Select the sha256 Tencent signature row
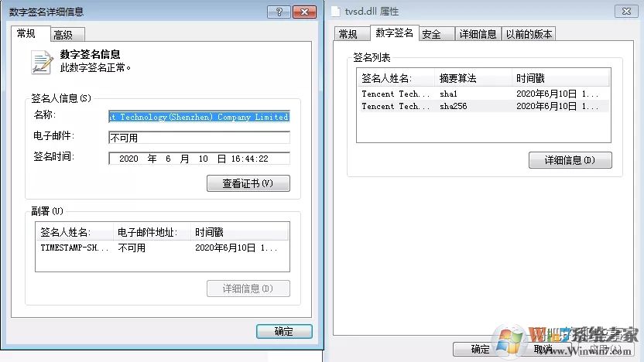The height and width of the screenshot is (362, 644). pos(484,106)
